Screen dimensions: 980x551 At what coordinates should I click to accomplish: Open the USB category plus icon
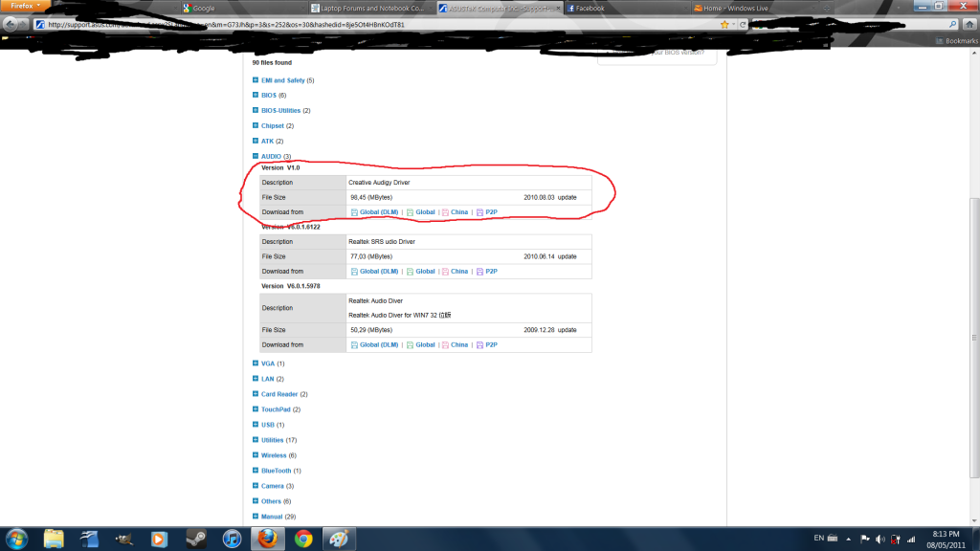click(x=255, y=424)
